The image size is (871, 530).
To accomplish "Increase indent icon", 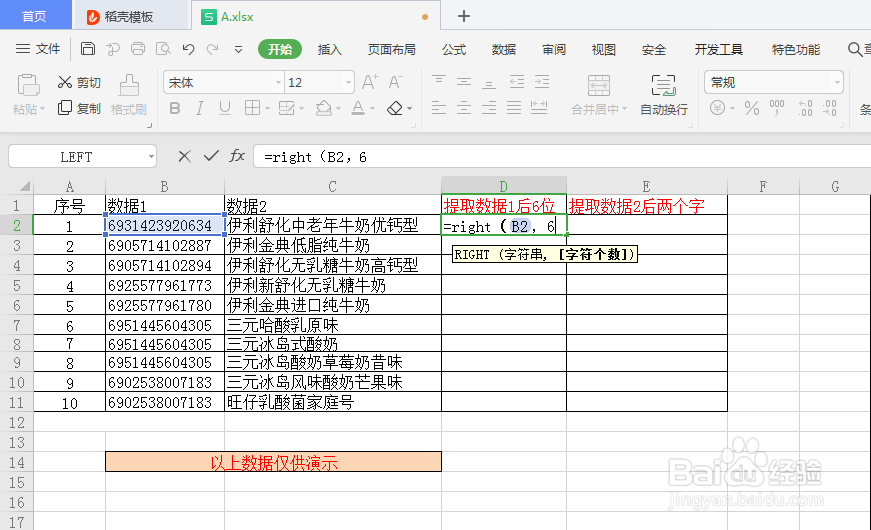I will (x=542, y=82).
